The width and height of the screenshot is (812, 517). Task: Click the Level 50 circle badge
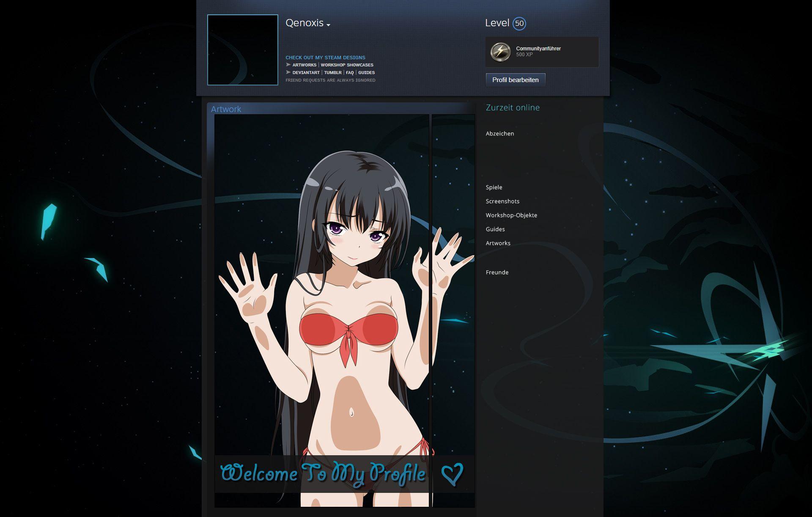point(519,24)
